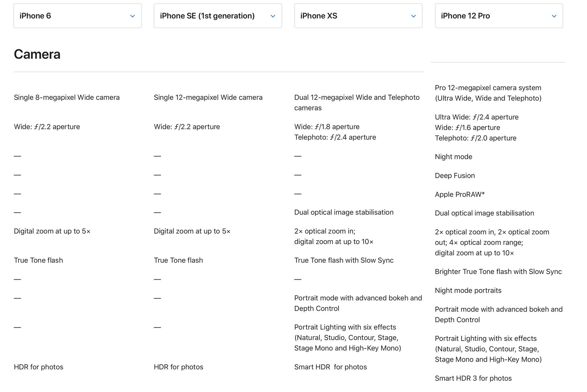Click the Ultra Wide ƒ/2.4 aperture line
The height and width of the screenshot is (392, 587).
[476, 117]
